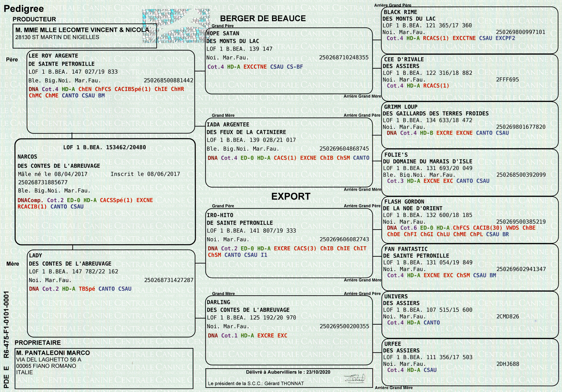
Task: Select GRIMM LOUP ancestor entry
Action: (x=401, y=107)
